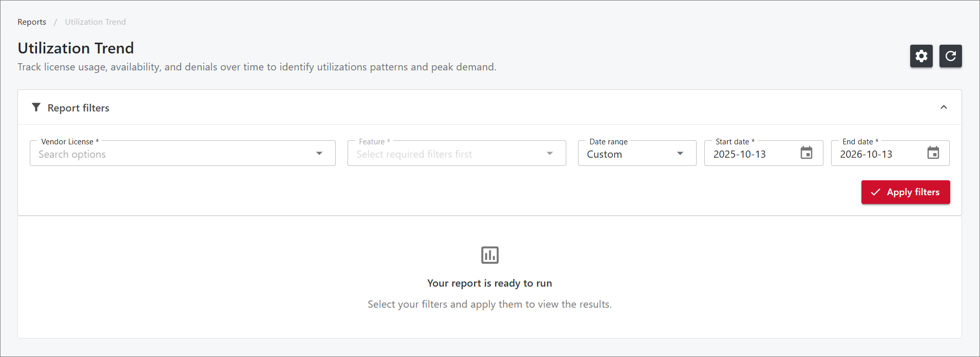Go to Reports breadcrumb link
This screenshot has width=980, height=357.
(32, 22)
